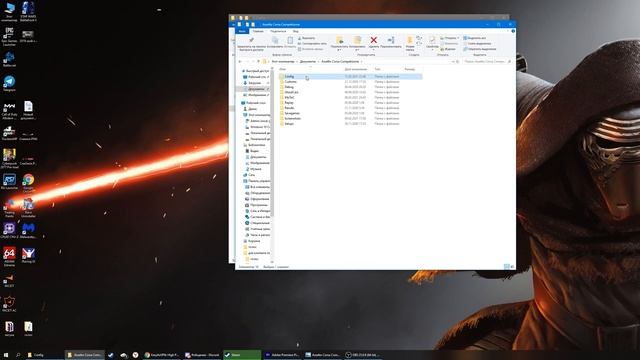Click This PC in address breadcrumb
The height and width of the screenshot is (360, 640).
pos(283,61)
